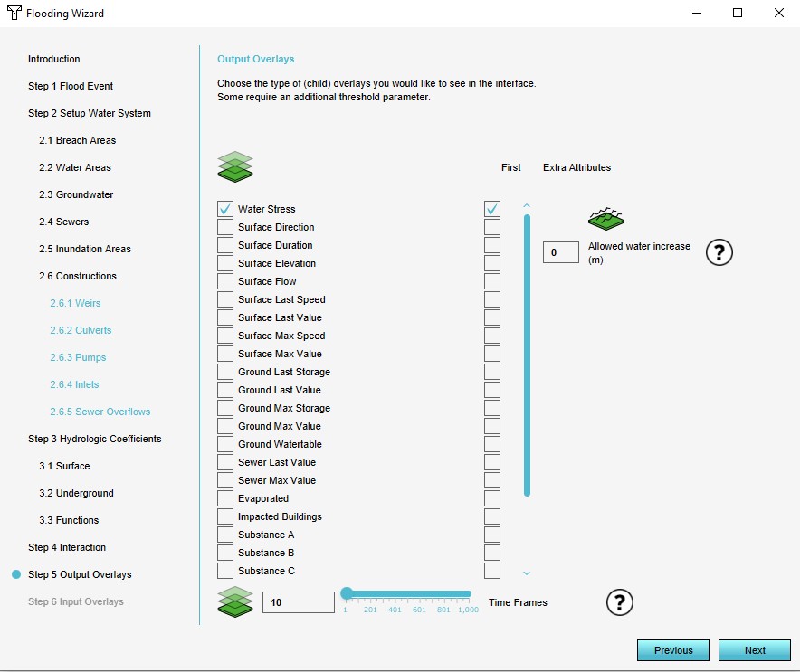Click the Time Frames slider handle

click(347, 593)
